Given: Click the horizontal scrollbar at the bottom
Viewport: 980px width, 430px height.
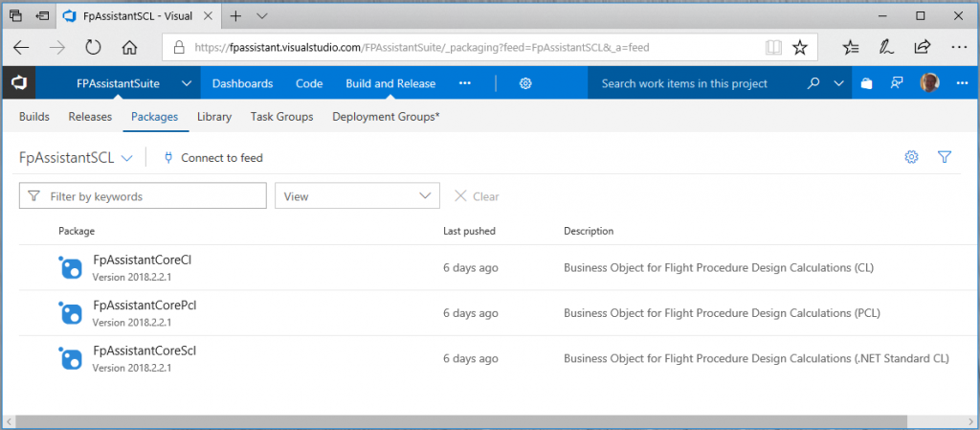Looking at the screenshot, I should (479, 421).
